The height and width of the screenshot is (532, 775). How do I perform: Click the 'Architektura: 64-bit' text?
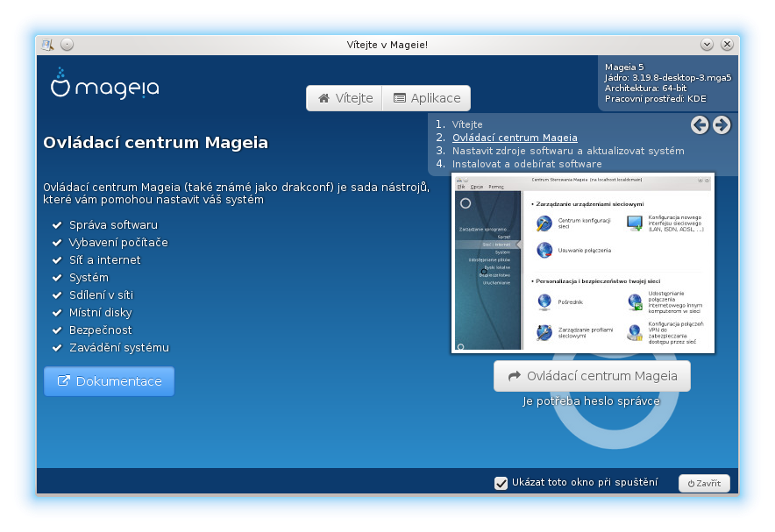(x=645, y=88)
